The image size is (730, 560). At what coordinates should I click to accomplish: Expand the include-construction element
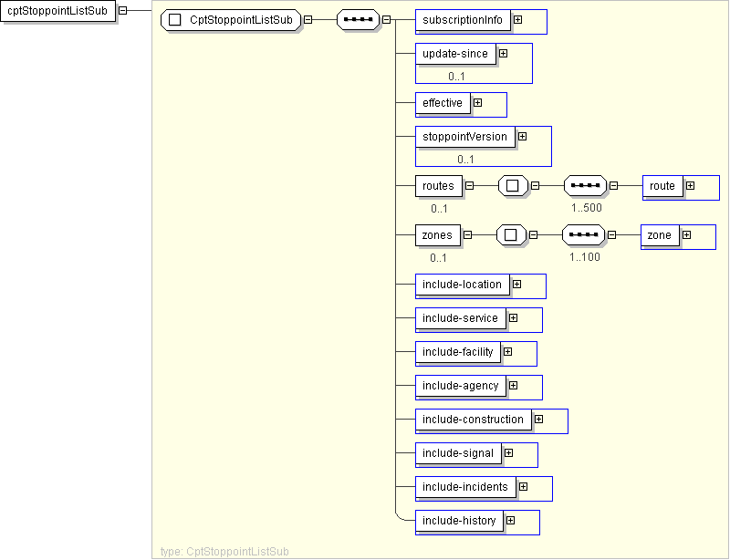pos(538,420)
